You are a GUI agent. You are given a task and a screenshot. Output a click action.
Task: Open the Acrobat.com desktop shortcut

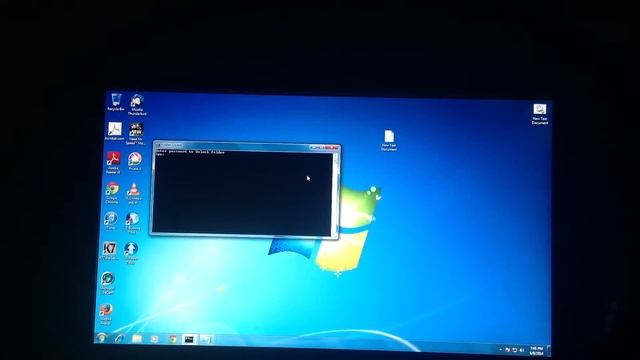114,131
